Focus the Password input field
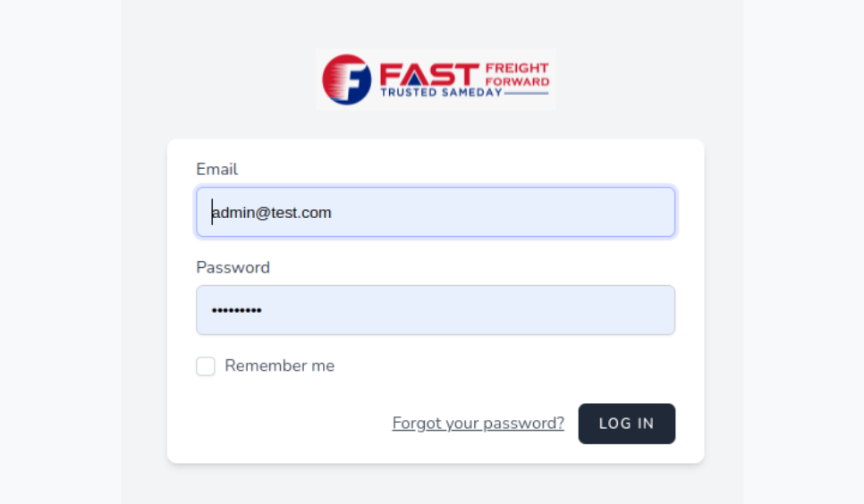This screenshot has height=504, width=864. tap(436, 310)
